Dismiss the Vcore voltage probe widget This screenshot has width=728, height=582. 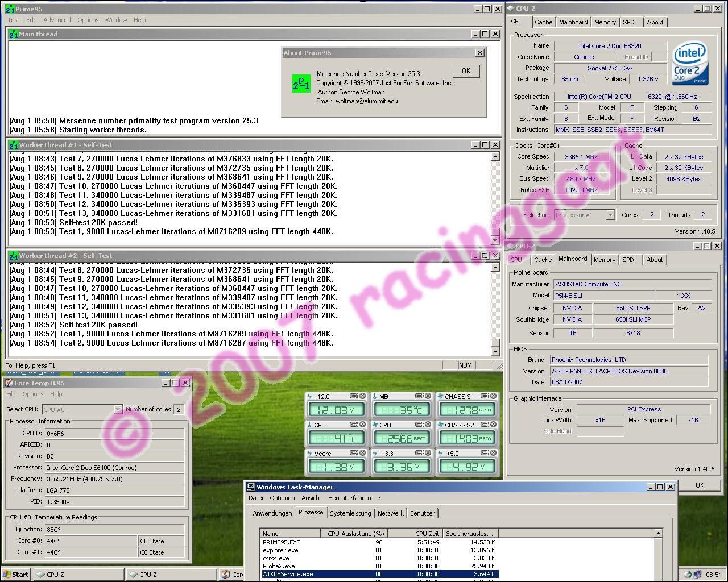click(x=363, y=453)
